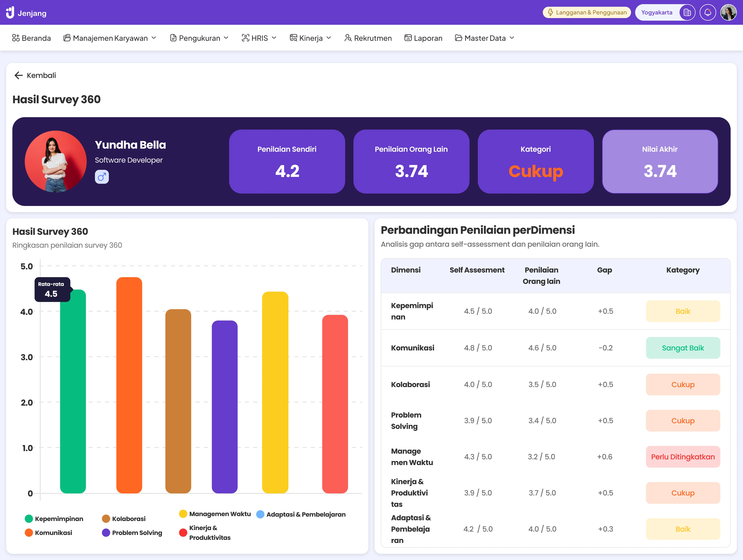This screenshot has width=743, height=560.
Task: Expand the Manajemen Karyawan dropdown
Action: coord(153,38)
